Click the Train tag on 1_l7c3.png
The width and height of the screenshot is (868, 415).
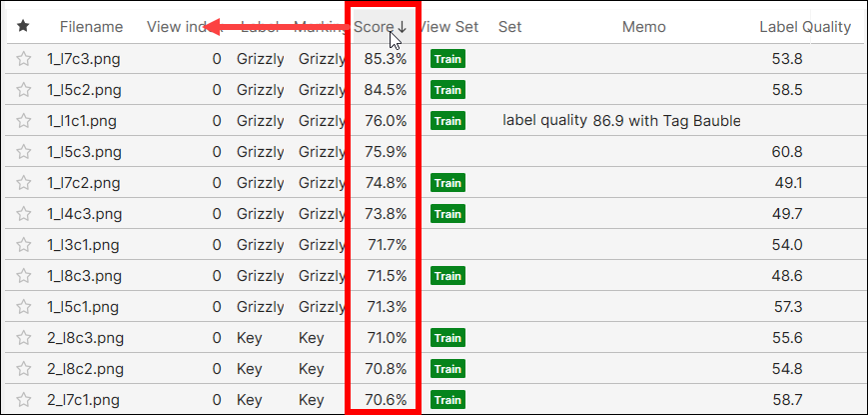click(x=447, y=59)
